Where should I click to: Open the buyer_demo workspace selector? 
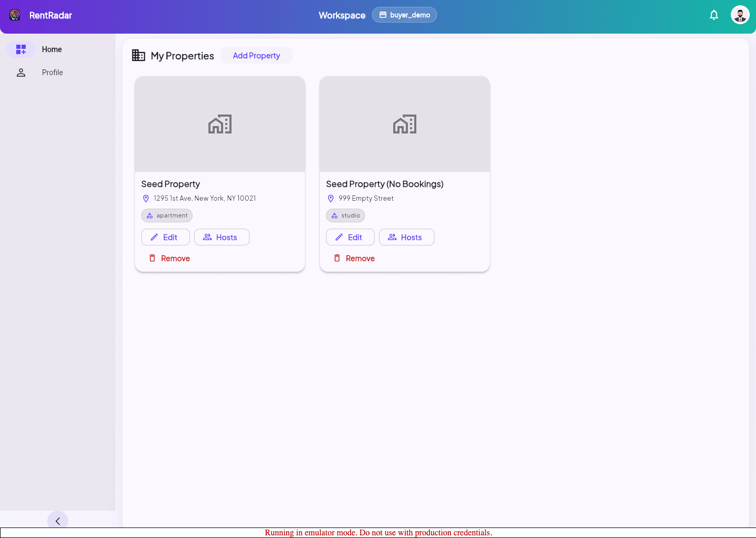404,15
